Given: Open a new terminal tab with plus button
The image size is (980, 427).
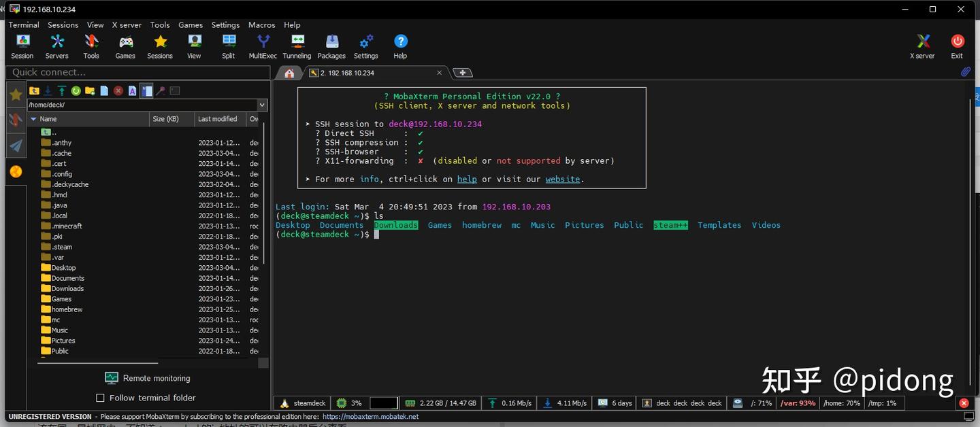Looking at the screenshot, I should [x=463, y=73].
